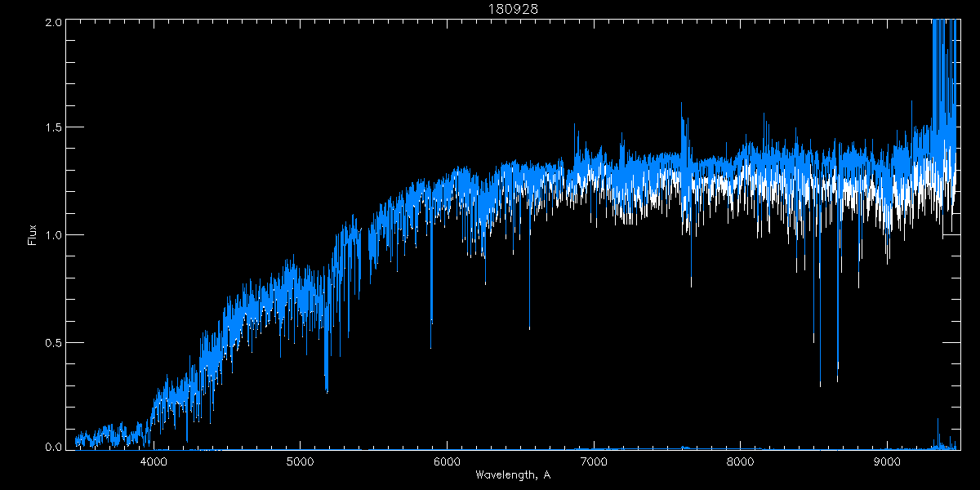The height and width of the screenshot is (490, 980).
Task: Click the 4000 x-axis tick label
Action: (154, 461)
